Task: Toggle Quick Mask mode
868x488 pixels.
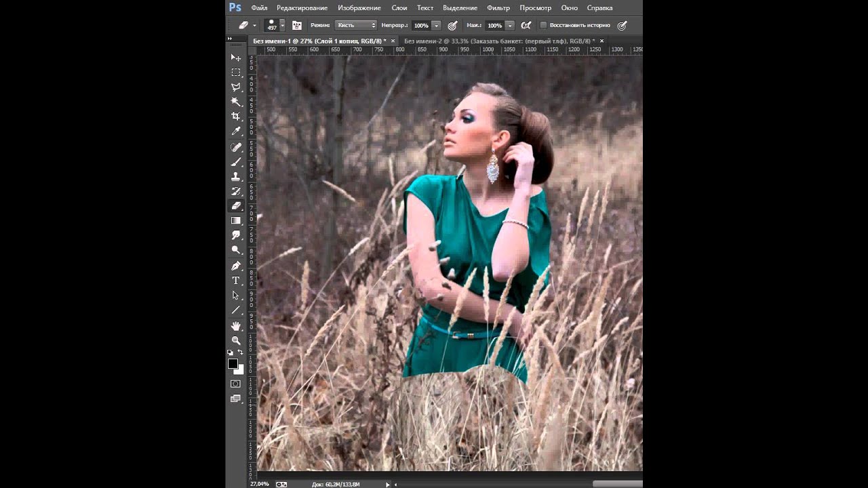Action: pyautogui.click(x=235, y=384)
